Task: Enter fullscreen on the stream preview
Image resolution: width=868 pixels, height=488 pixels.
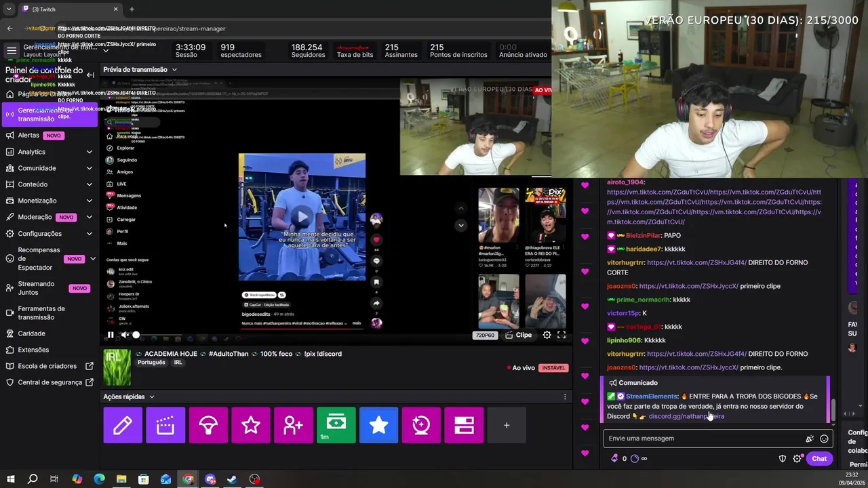Action: tap(561, 335)
